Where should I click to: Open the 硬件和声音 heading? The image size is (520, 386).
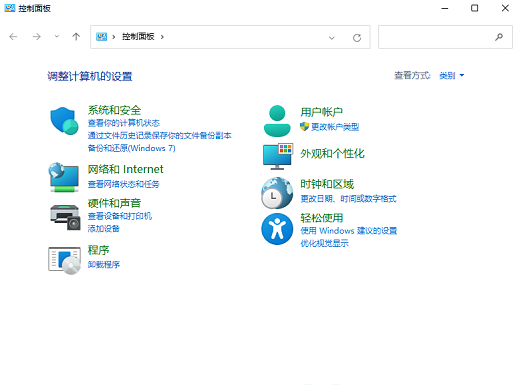tap(114, 203)
